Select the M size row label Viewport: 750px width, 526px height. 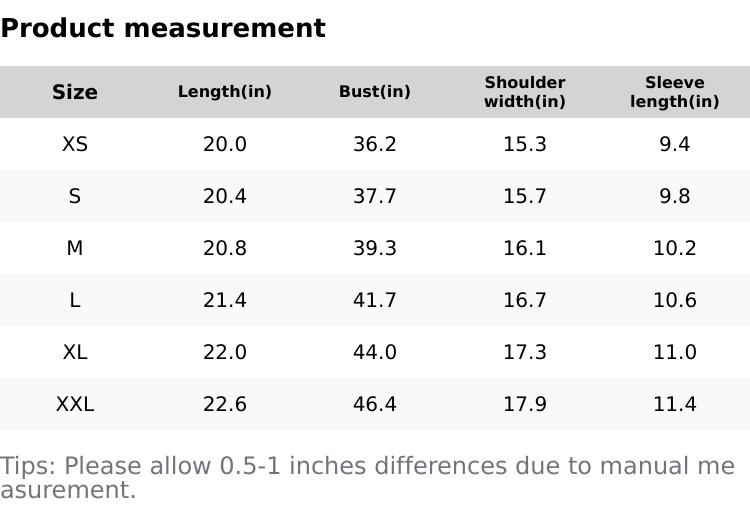[75, 248]
